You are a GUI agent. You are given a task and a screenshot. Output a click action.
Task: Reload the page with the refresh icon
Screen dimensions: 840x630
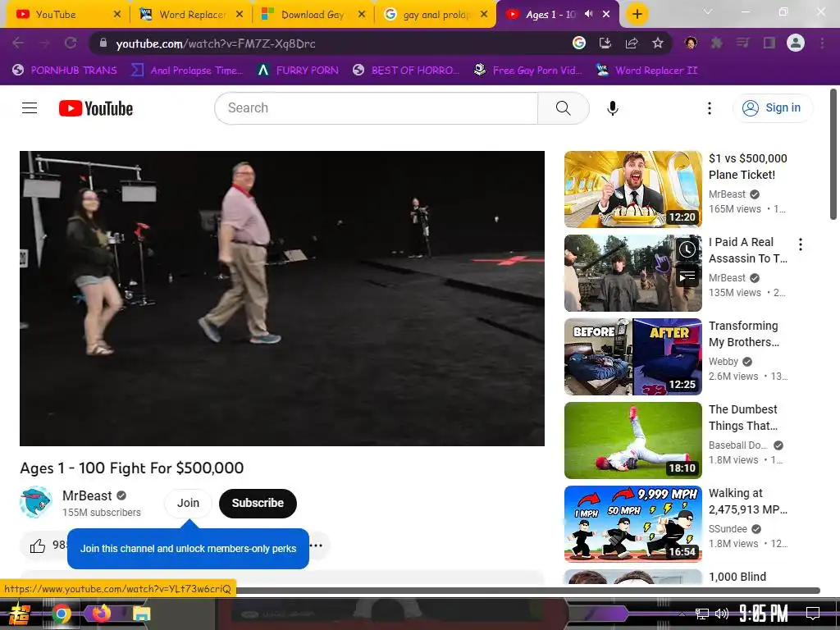click(71, 43)
